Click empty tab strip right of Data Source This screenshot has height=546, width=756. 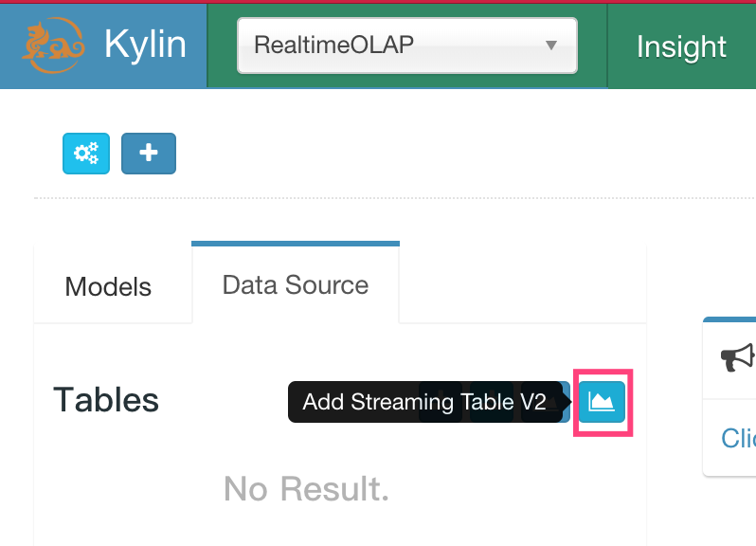point(521,284)
